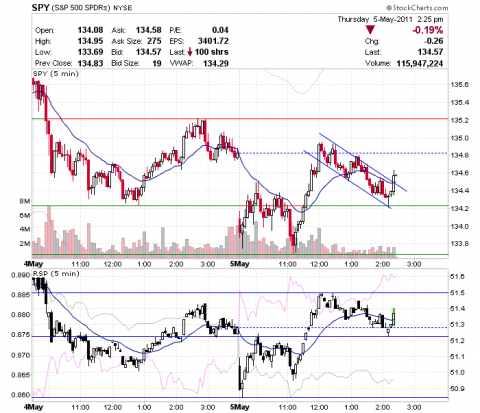
Task: Click the 8M volume axis label
Action: (x=25, y=201)
